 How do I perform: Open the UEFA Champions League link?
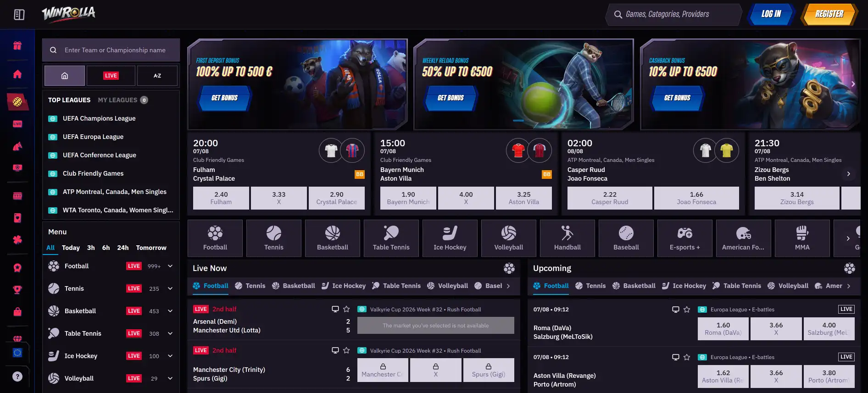click(99, 118)
